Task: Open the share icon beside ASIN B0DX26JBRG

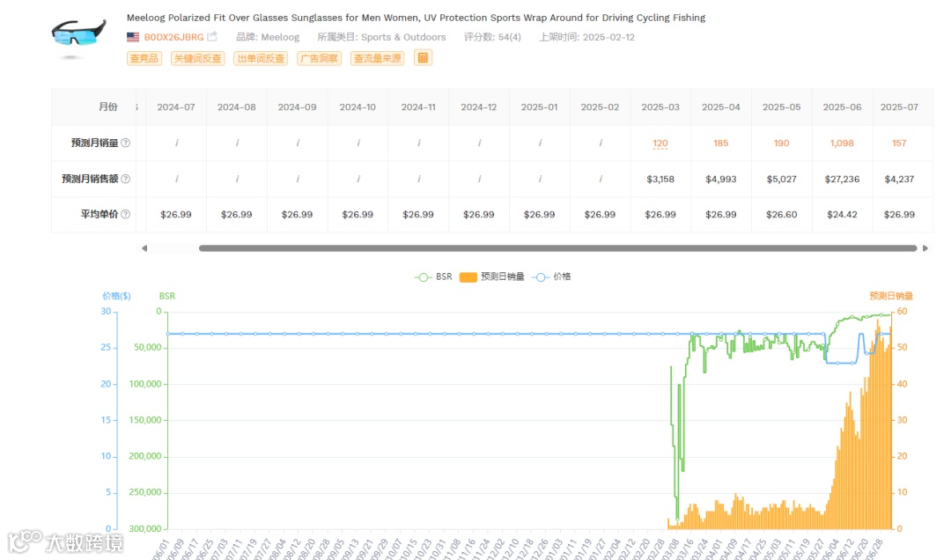Action: (x=211, y=36)
